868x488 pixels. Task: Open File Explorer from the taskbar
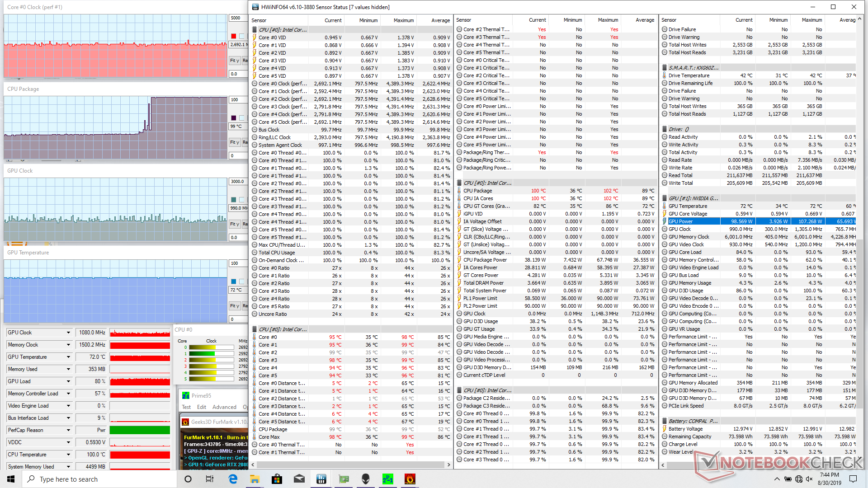[x=255, y=479]
